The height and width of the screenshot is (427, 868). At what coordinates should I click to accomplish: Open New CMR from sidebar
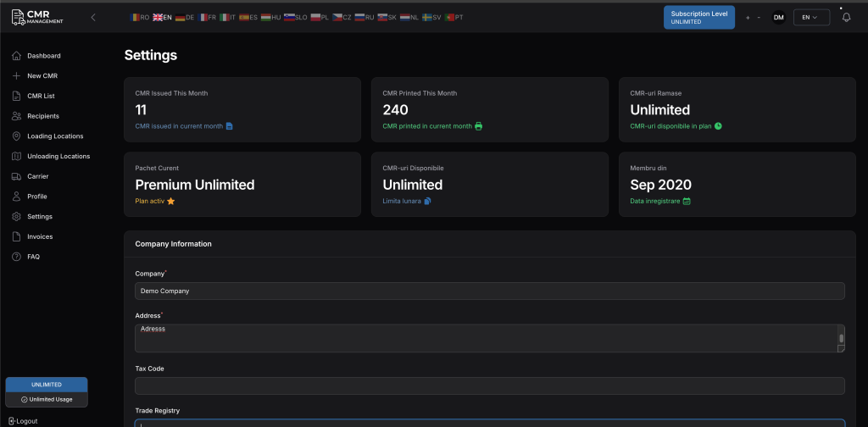(x=42, y=75)
